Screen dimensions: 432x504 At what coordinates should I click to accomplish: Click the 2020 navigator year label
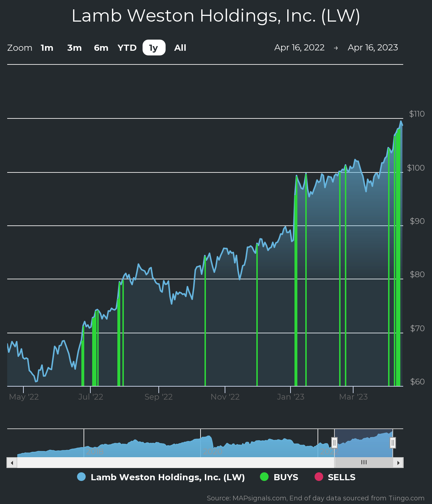pyautogui.click(x=213, y=451)
